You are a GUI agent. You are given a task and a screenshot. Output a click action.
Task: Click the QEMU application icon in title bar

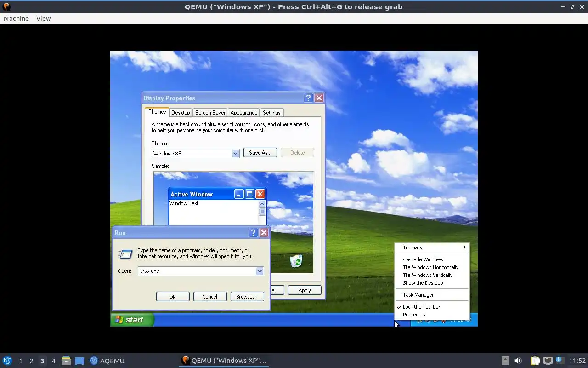tap(6, 7)
